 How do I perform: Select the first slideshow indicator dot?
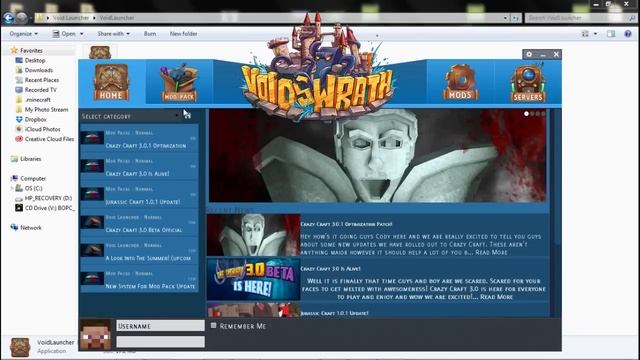coord(527,114)
